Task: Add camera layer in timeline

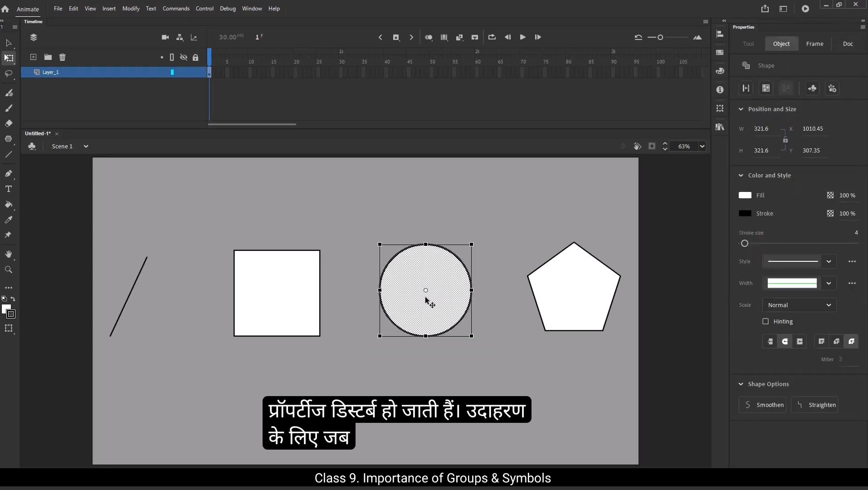Action: [165, 37]
